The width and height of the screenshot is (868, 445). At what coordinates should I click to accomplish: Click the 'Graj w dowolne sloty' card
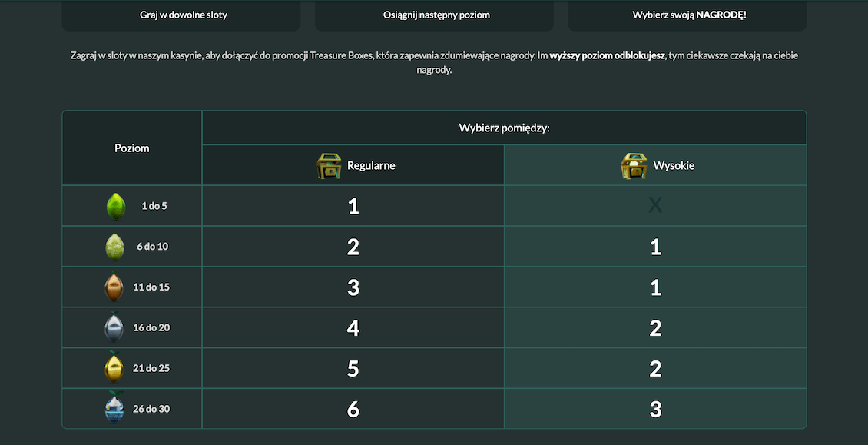(183, 15)
